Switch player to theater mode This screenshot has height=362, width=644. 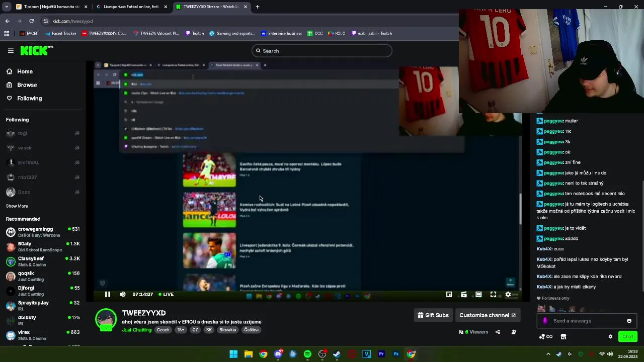click(x=478, y=295)
